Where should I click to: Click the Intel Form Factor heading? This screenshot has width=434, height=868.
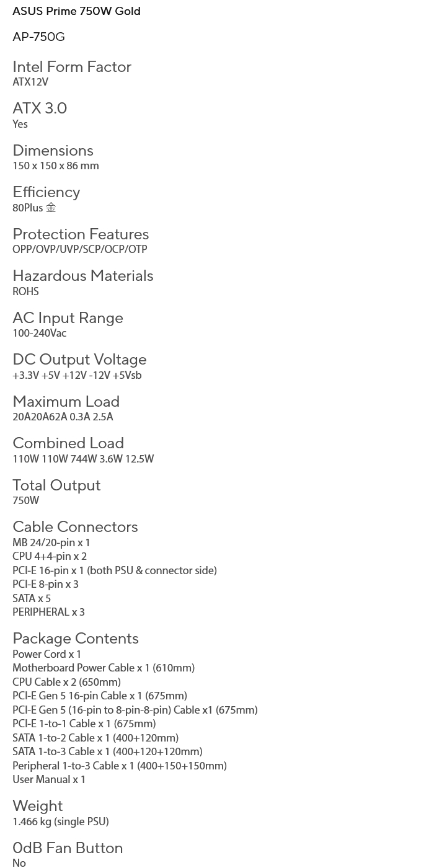72,67
